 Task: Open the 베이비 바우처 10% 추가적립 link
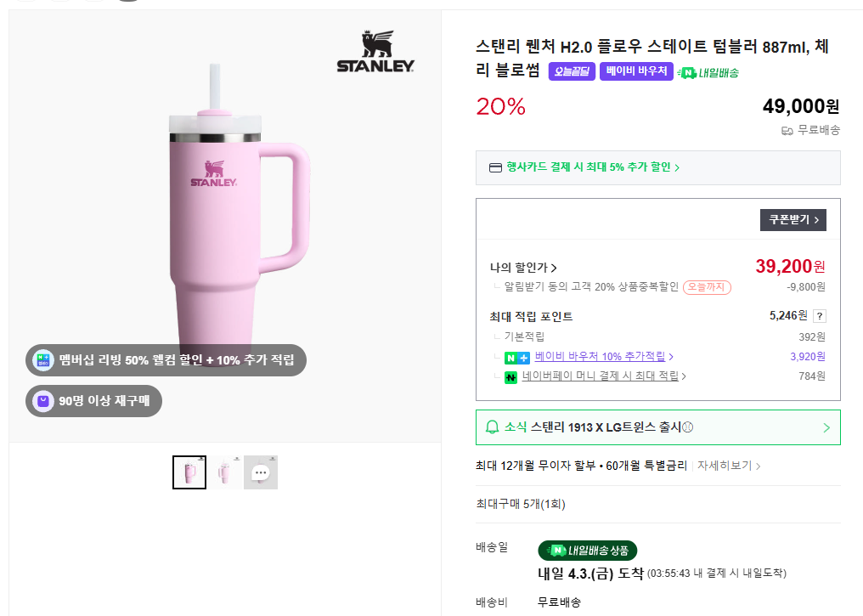coord(603,357)
